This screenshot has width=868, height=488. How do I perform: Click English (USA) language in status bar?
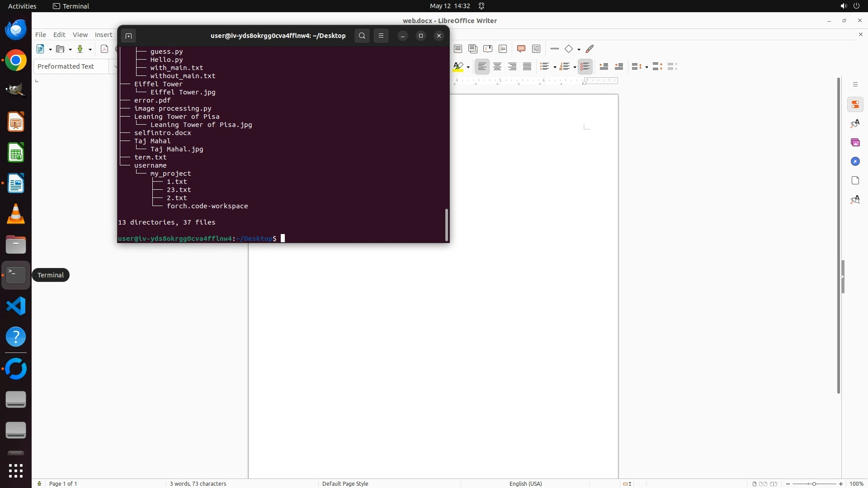[525, 483]
